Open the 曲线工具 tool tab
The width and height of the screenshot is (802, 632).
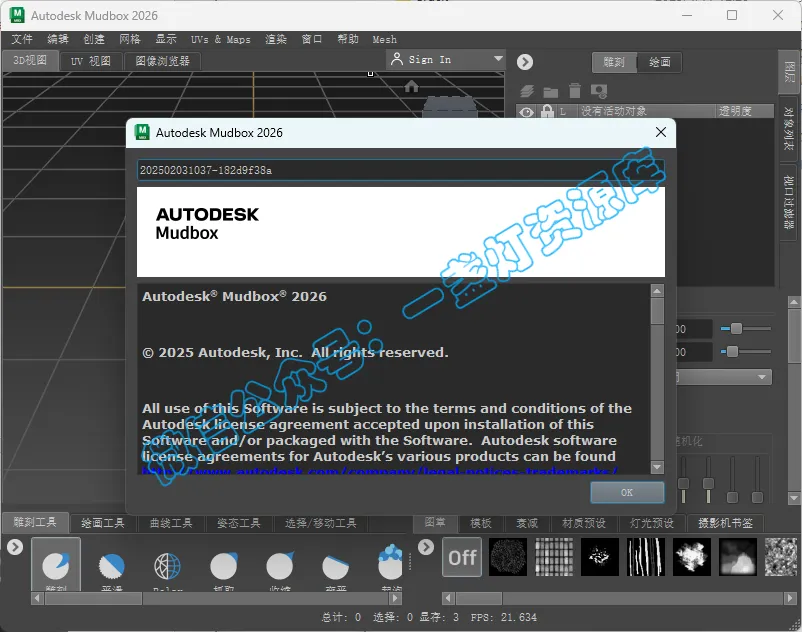(x=171, y=523)
